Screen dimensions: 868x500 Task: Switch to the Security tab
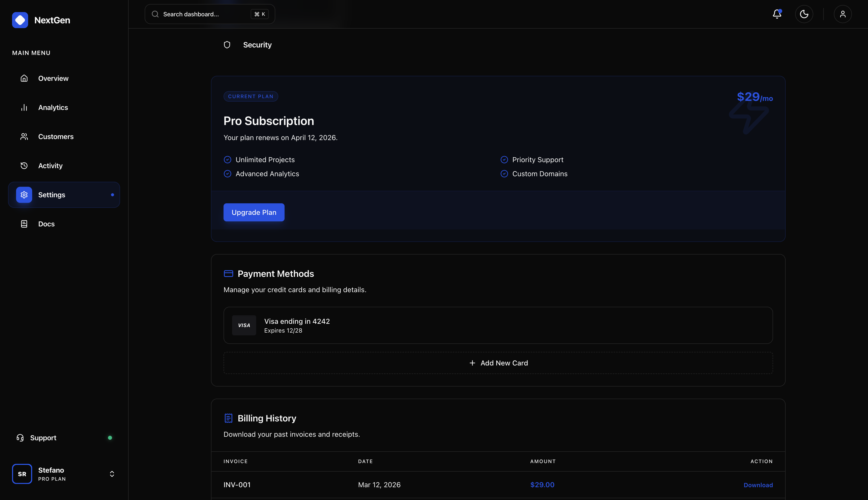tap(257, 45)
